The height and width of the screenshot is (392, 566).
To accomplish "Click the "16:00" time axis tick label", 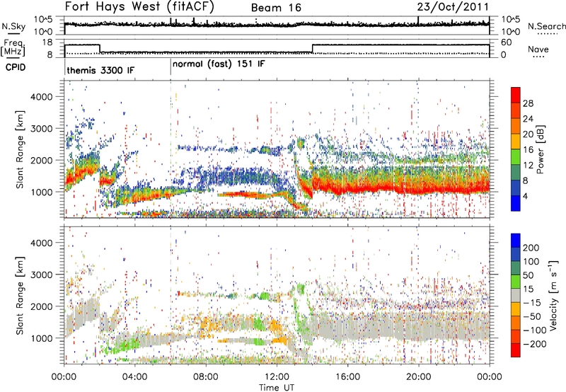I will [x=347, y=377].
